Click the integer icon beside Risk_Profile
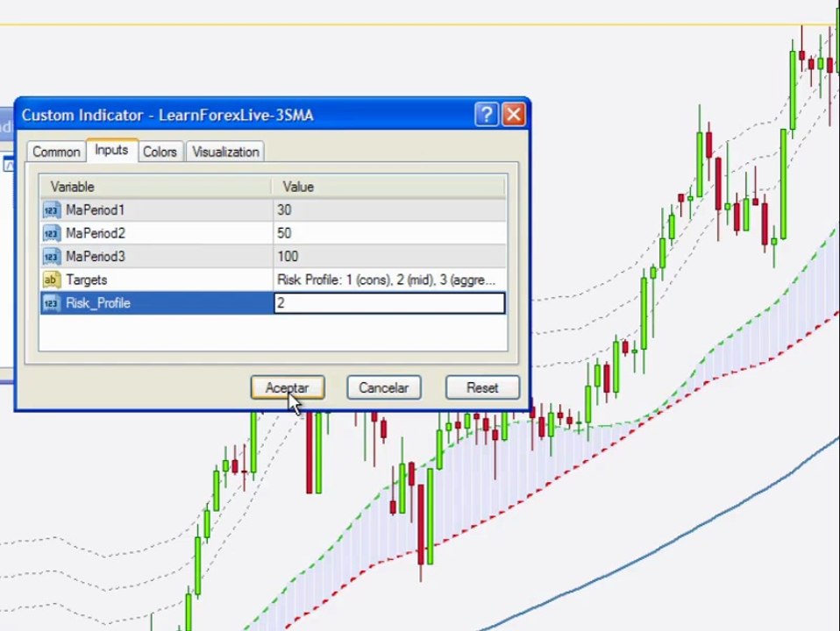This screenshot has height=631, width=840. coord(52,303)
